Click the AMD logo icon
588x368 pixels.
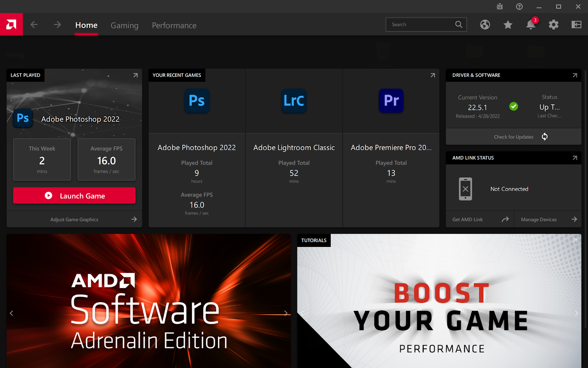click(11, 25)
